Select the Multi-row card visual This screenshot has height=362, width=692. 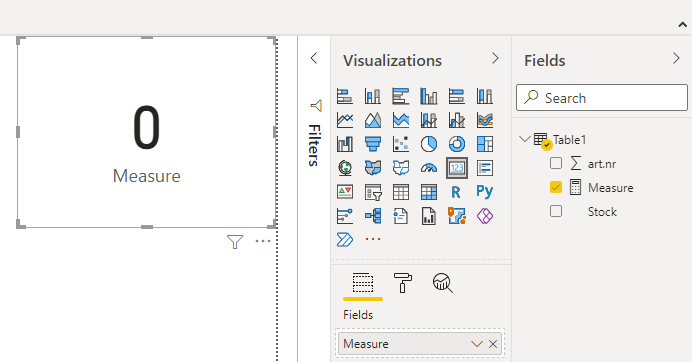point(485,168)
